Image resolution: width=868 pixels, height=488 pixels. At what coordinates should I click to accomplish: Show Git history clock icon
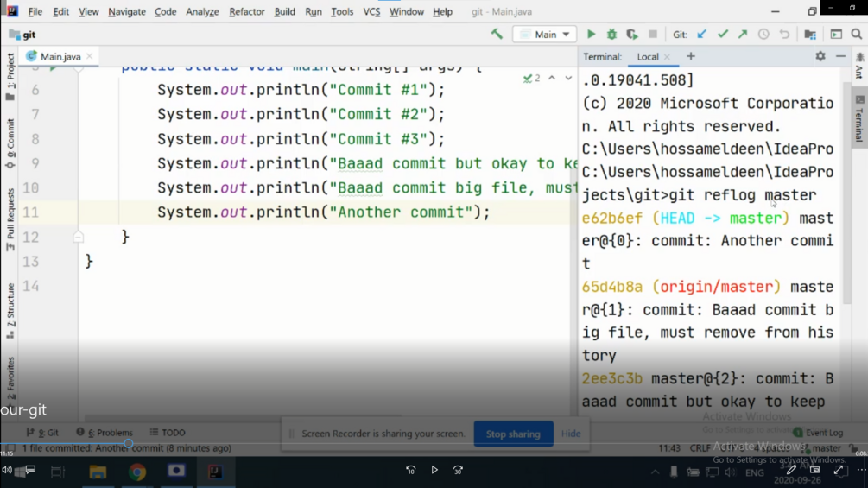(763, 35)
